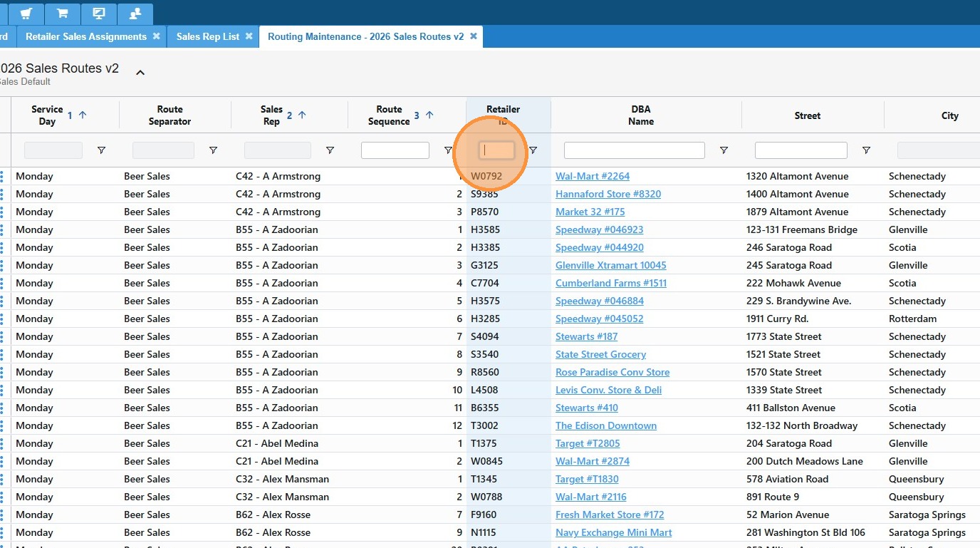Screen dimensions: 980x548
Task: Click the Sales Rep column filter icon
Action: [x=330, y=150]
